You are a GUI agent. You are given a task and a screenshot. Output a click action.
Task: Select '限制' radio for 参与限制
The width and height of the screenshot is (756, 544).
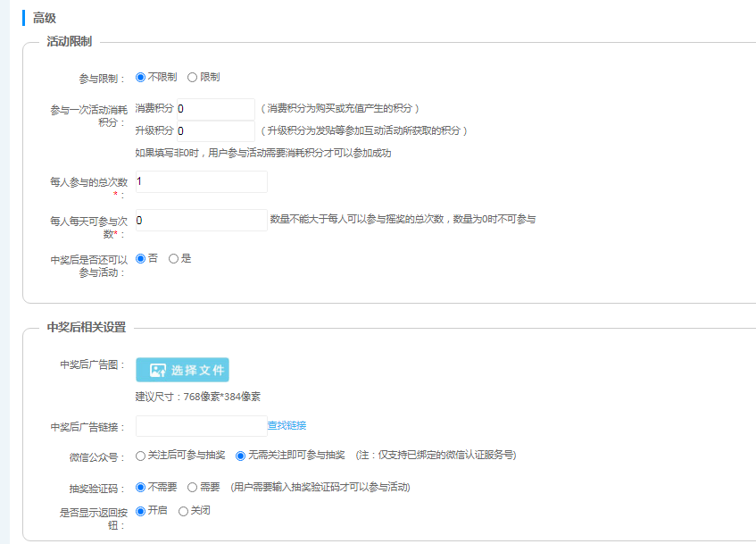pos(192,78)
